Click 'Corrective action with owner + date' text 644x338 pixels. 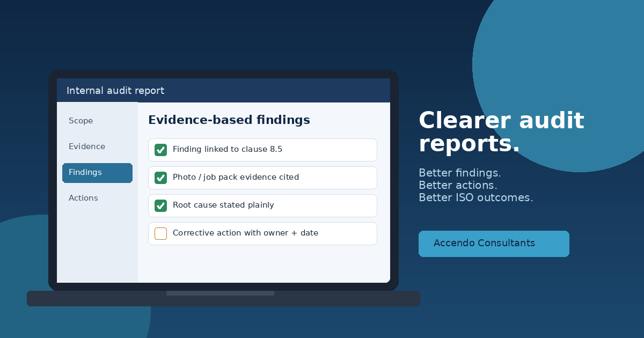(245, 233)
